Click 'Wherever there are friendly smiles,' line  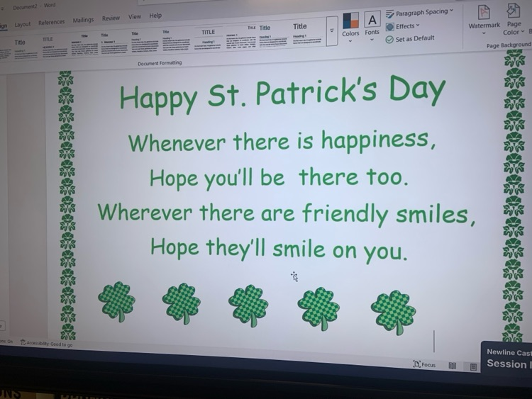[x=287, y=213]
